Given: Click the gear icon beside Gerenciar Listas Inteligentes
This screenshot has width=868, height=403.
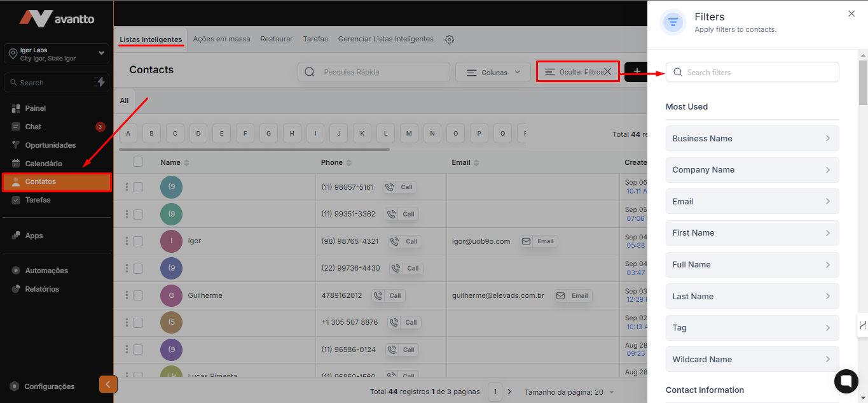Looking at the screenshot, I should 450,39.
